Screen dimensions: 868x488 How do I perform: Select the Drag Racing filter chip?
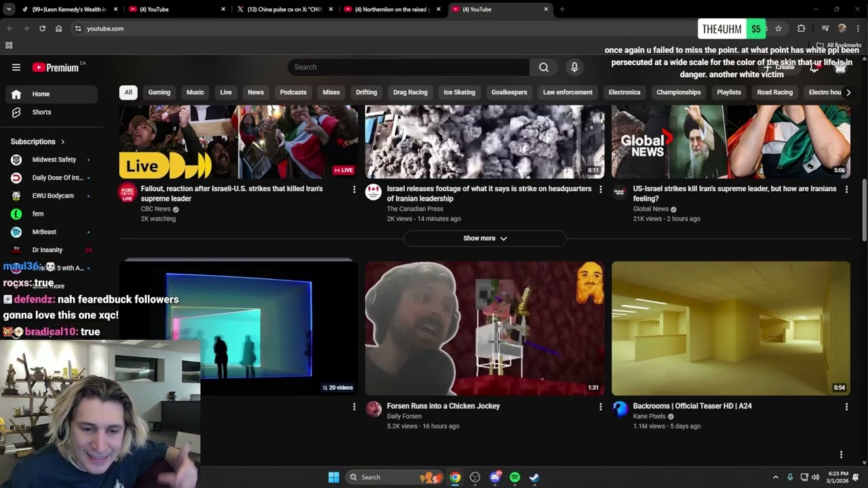[410, 92]
